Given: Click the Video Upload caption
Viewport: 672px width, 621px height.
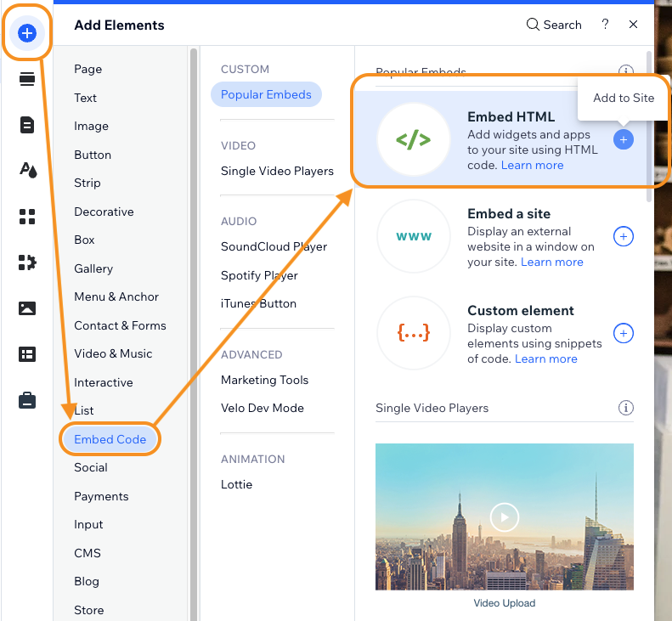Looking at the screenshot, I should 505,603.
